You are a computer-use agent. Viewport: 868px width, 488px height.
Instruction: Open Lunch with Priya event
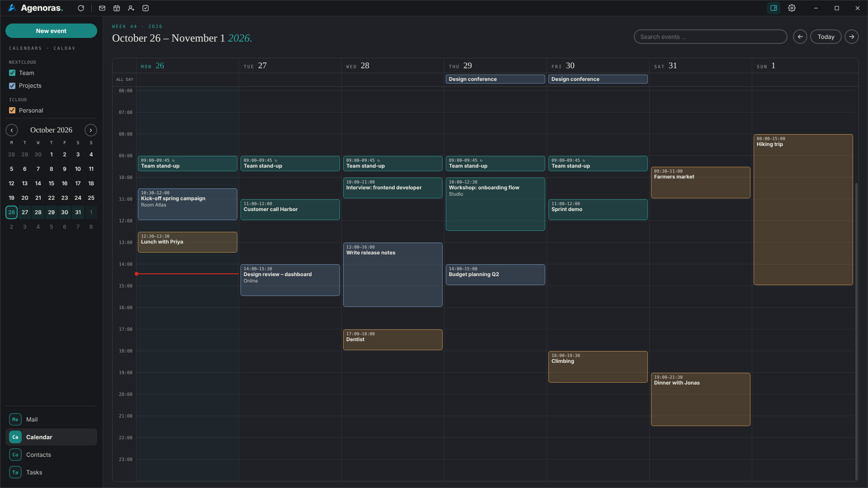[x=187, y=242]
